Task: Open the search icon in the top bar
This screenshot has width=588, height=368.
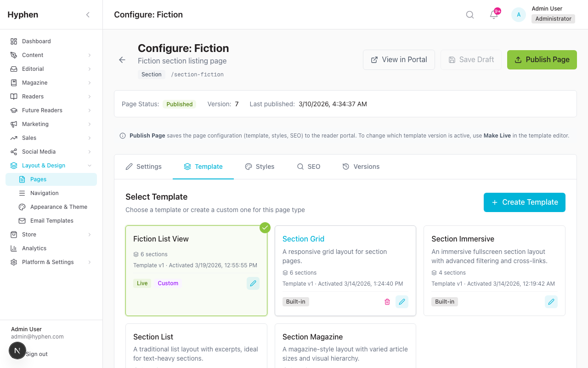Action: [x=469, y=14]
